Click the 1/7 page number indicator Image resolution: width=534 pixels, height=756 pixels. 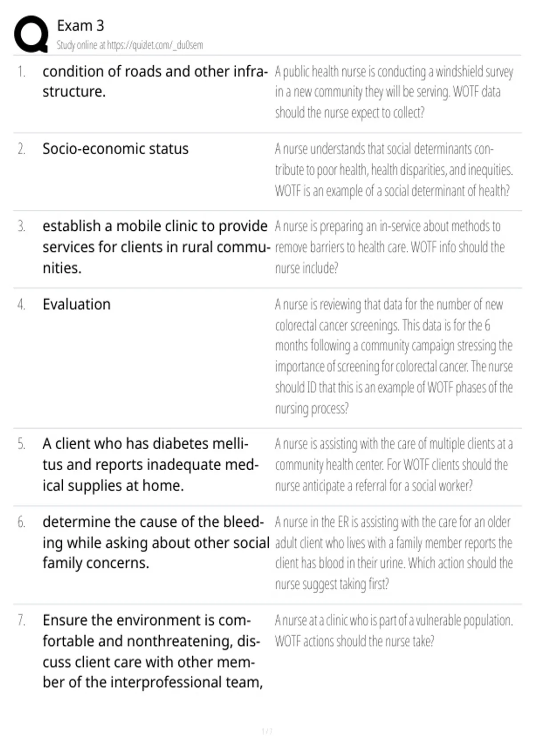(x=267, y=731)
